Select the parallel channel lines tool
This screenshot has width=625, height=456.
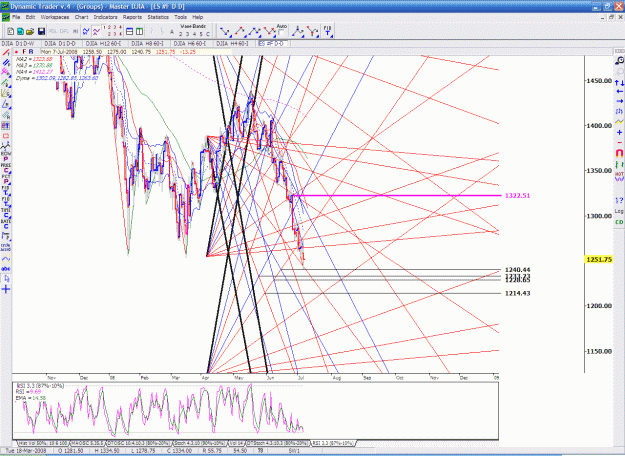click(6, 62)
